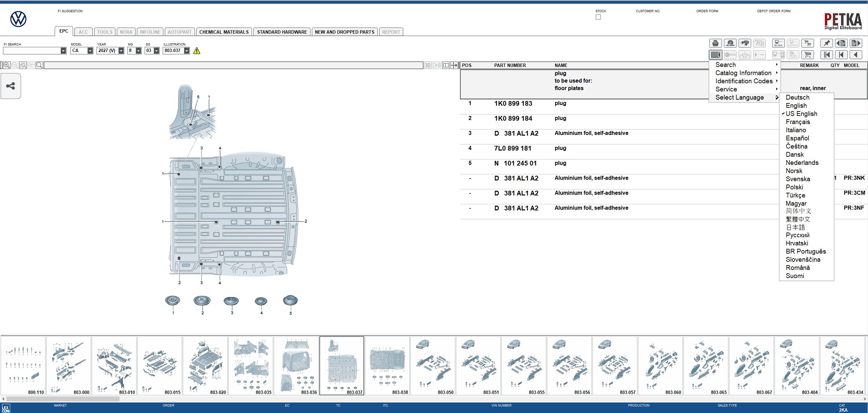868x413 pixels.
Task: Open the 3D view of the illustration
Action: pos(427,65)
